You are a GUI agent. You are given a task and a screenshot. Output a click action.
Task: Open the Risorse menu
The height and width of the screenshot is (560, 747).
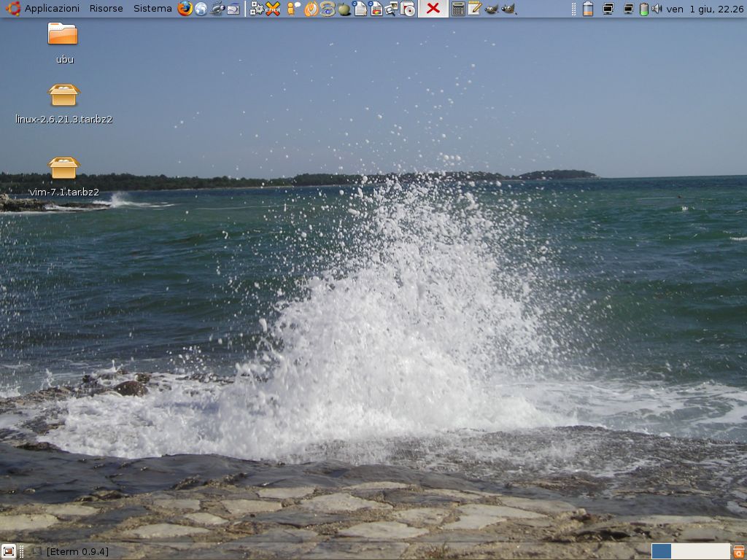coord(106,9)
